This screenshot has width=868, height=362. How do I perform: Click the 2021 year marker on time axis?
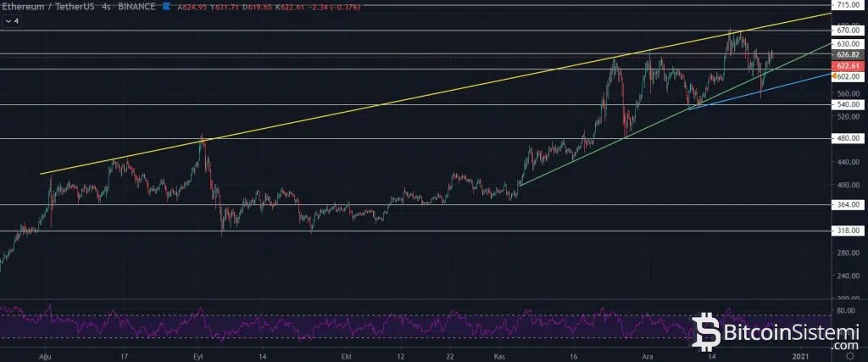click(x=802, y=357)
